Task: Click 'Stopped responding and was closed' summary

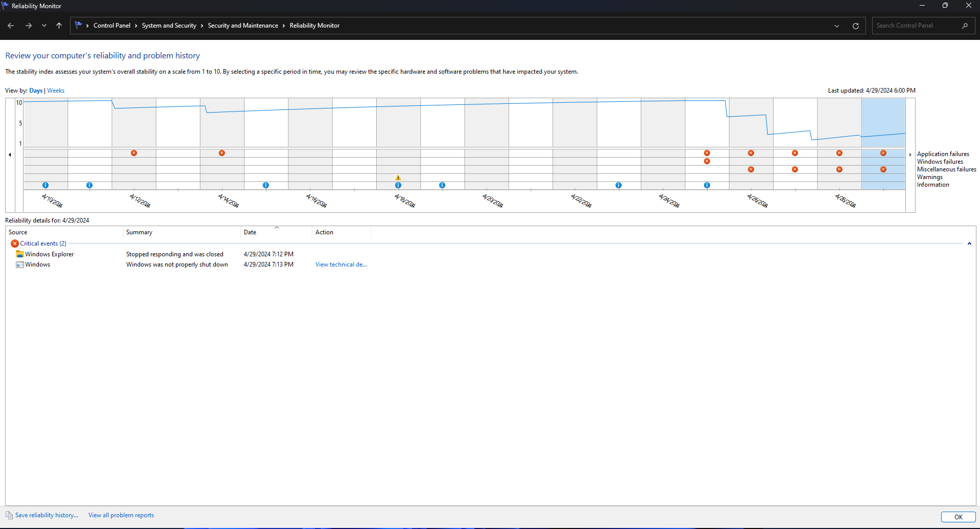Action: tap(175, 254)
